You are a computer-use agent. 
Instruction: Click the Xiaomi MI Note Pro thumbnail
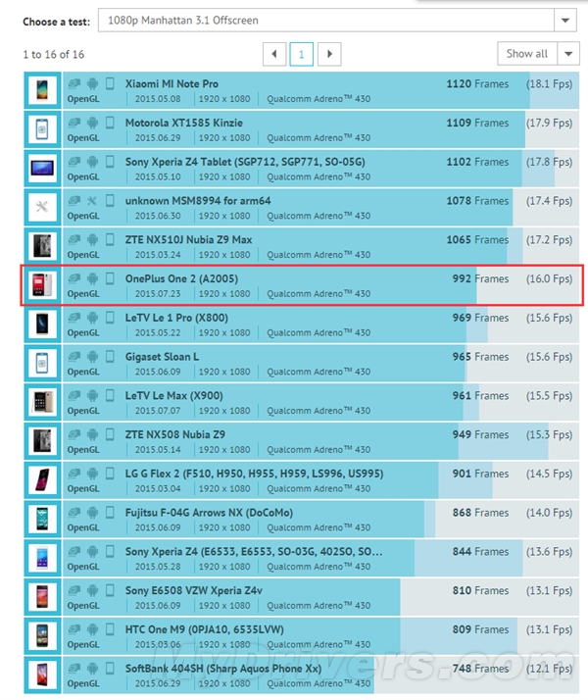click(x=42, y=91)
